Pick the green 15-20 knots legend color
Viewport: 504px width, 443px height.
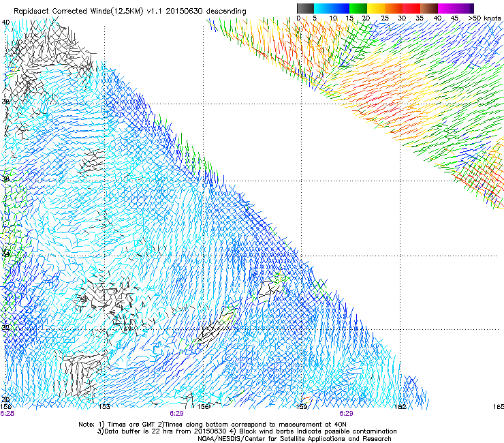pos(358,8)
